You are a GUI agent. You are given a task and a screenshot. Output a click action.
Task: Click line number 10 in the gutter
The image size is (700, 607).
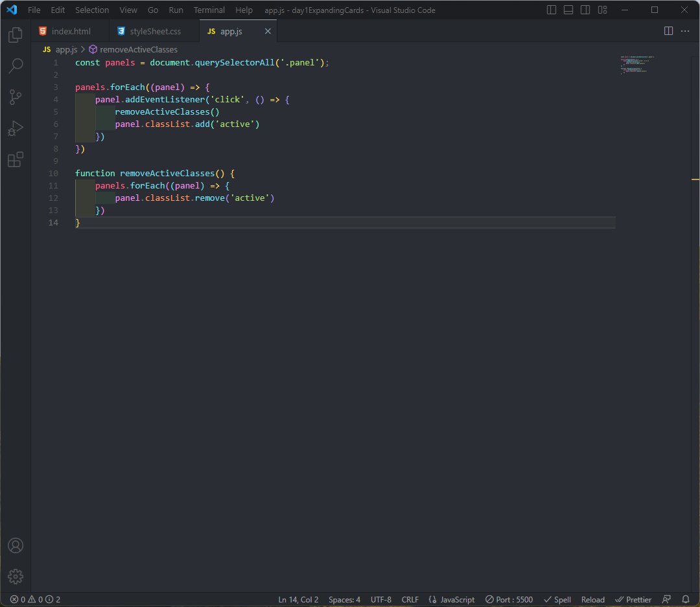[x=53, y=173]
